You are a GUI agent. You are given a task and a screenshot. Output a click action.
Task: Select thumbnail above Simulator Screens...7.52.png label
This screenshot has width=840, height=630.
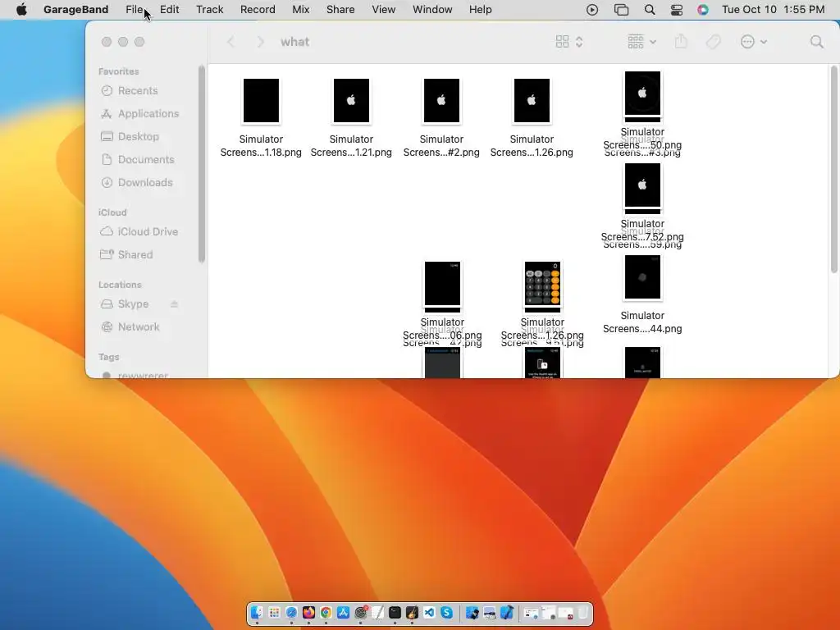[x=642, y=185]
